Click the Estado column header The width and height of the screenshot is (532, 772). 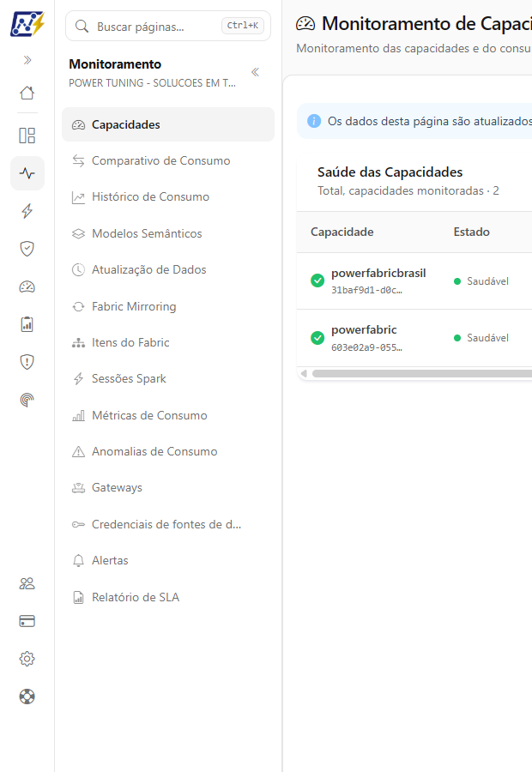471,232
